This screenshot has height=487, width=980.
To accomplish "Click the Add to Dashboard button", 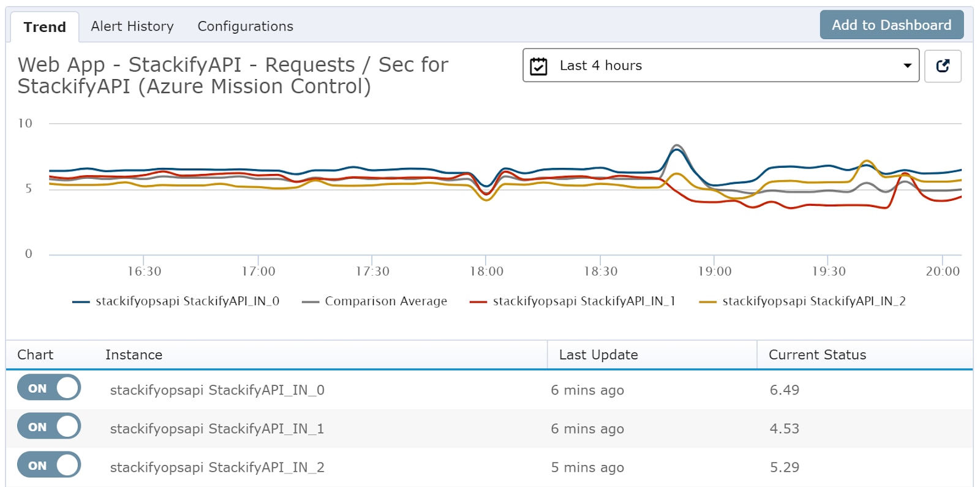I will coord(891,25).
